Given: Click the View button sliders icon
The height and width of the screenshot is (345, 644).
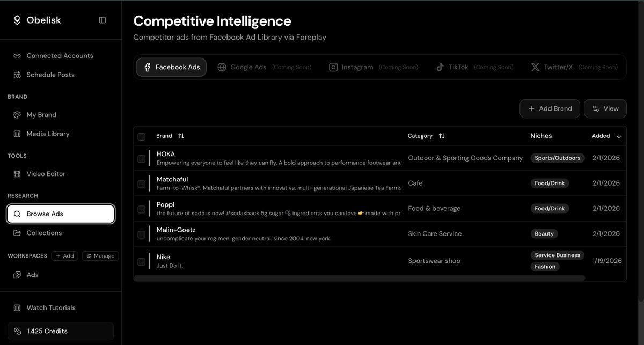Looking at the screenshot, I should [596, 108].
